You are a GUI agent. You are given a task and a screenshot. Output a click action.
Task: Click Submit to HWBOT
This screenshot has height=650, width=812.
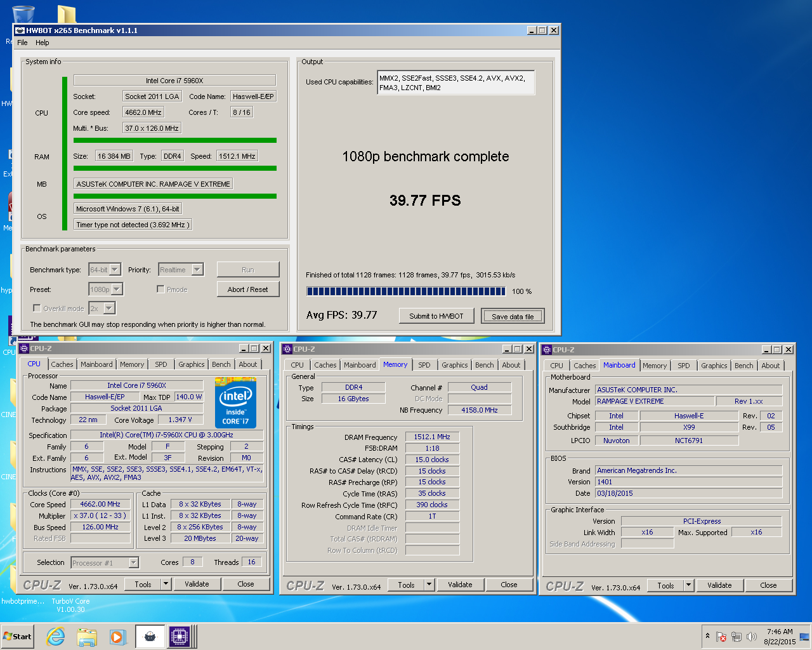436,316
